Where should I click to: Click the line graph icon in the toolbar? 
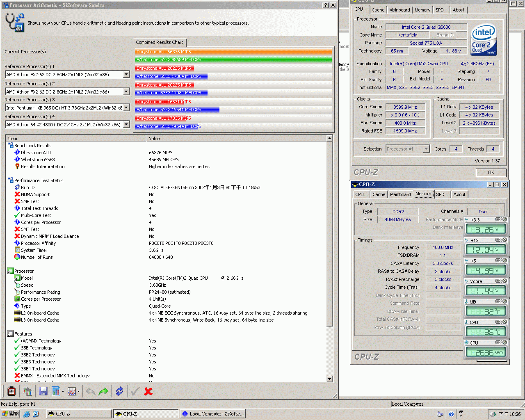(72, 391)
